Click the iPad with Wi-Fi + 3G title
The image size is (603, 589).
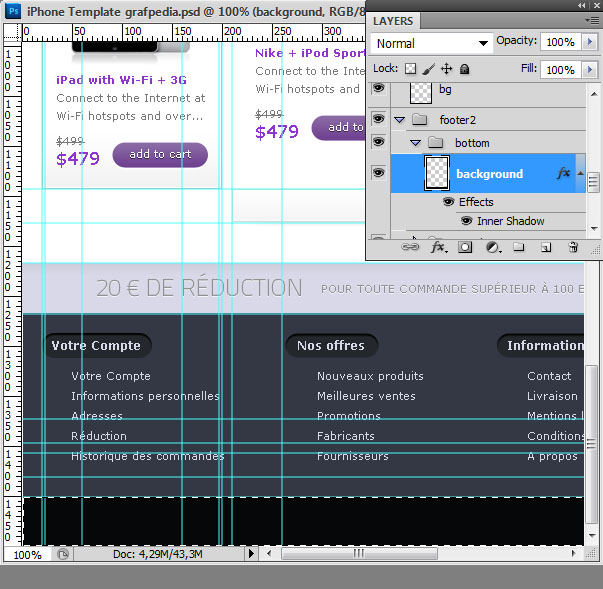(121, 80)
